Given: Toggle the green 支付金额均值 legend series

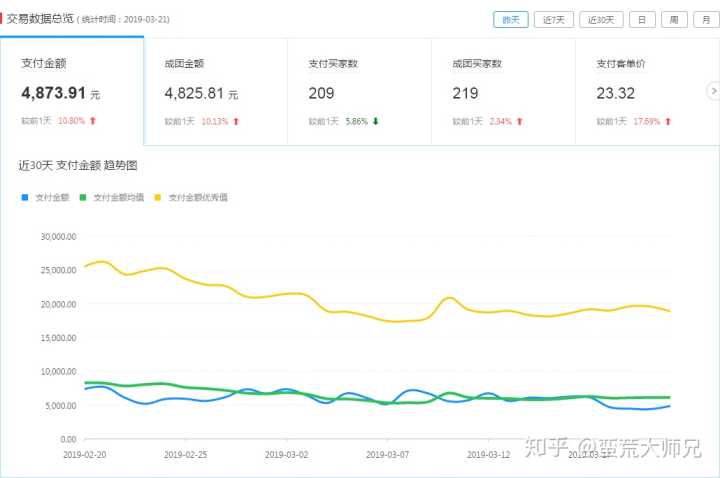Looking at the screenshot, I should click(112, 197).
